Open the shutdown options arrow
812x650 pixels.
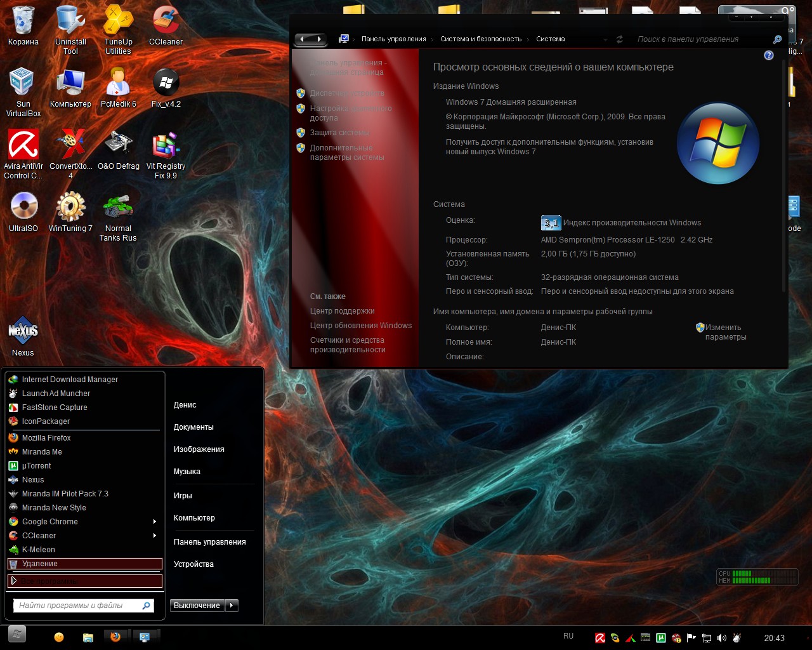point(232,606)
